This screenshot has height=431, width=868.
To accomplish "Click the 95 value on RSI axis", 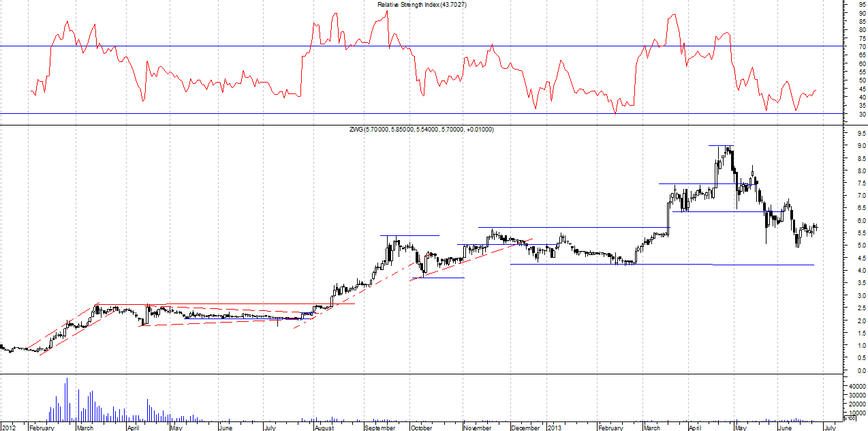I will [862, 4].
